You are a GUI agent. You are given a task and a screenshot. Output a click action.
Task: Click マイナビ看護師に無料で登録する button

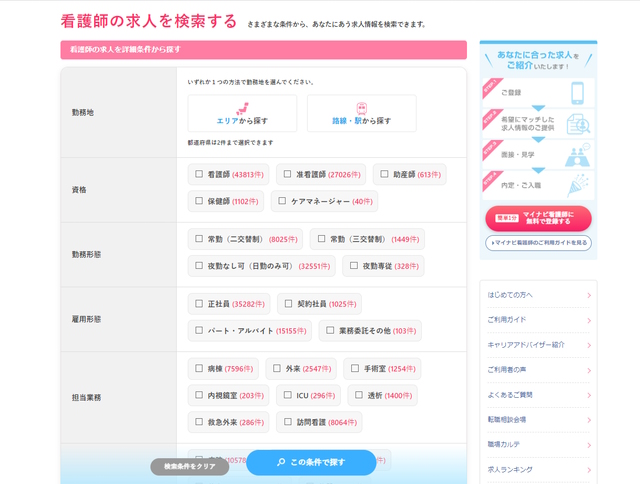[538, 218]
